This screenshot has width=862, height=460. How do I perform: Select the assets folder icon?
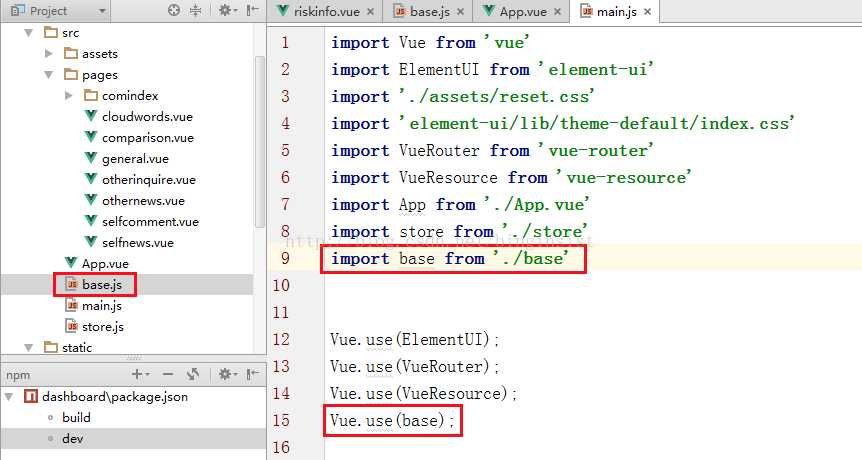click(x=71, y=53)
